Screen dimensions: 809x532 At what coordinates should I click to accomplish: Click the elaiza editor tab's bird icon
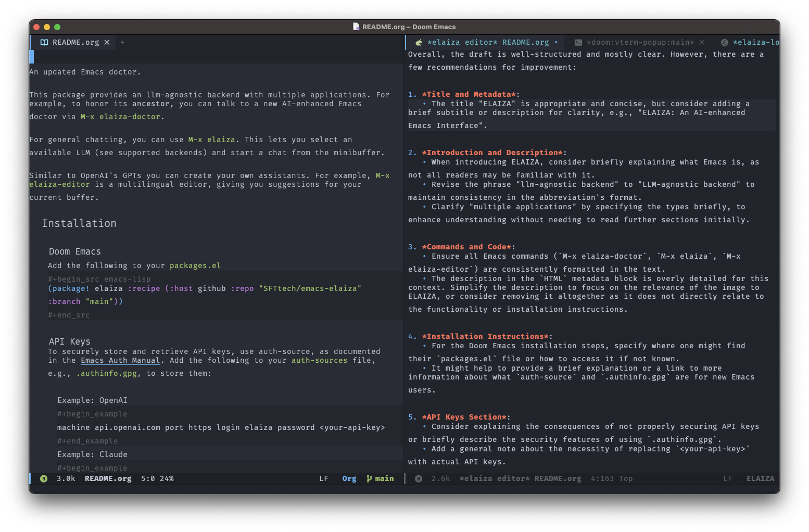(x=419, y=42)
